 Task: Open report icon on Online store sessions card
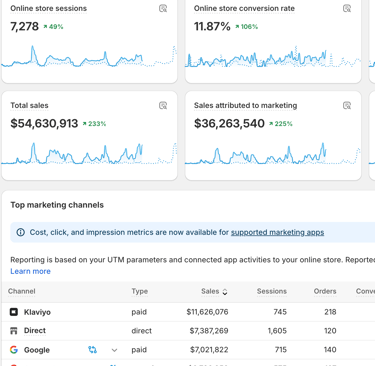[x=163, y=8]
